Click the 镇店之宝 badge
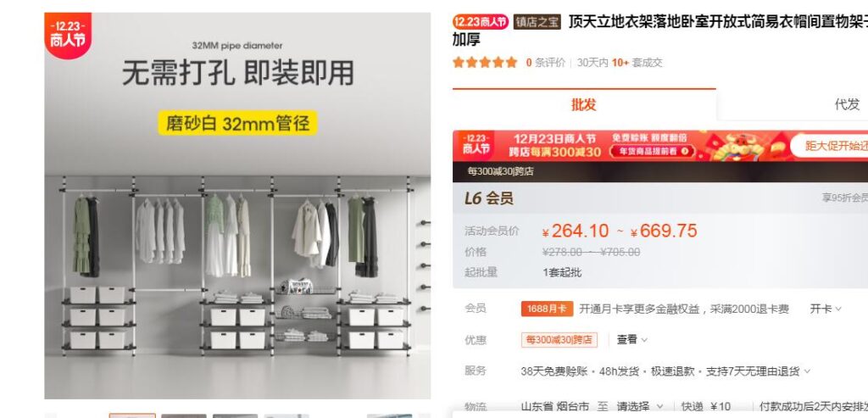868x418 pixels. click(537, 22)
